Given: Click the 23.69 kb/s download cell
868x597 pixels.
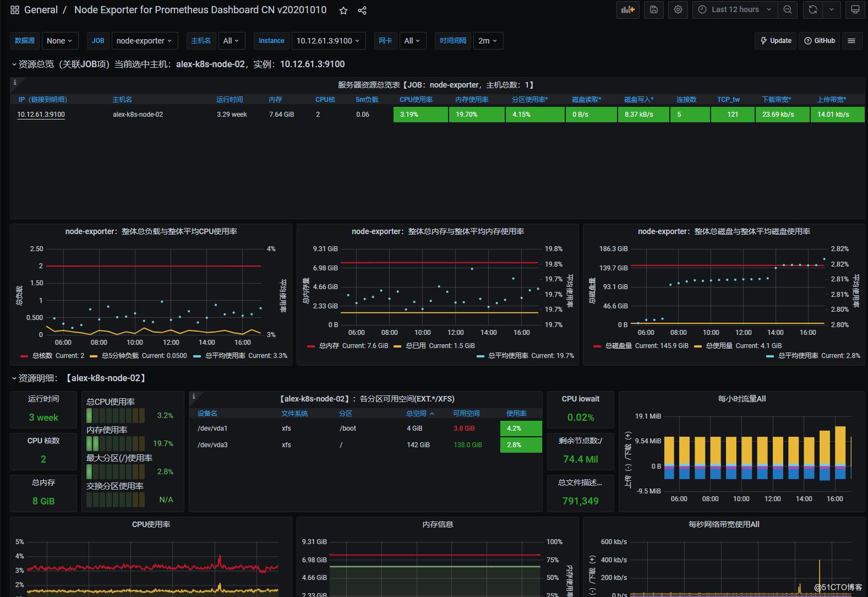Looking at the screenshot, I should (x=782, y=115).
